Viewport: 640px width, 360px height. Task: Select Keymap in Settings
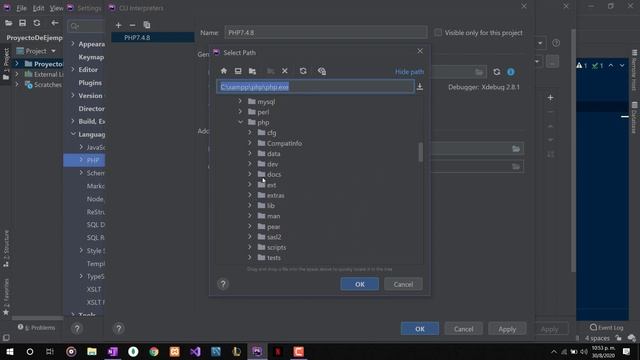(91, 57)
